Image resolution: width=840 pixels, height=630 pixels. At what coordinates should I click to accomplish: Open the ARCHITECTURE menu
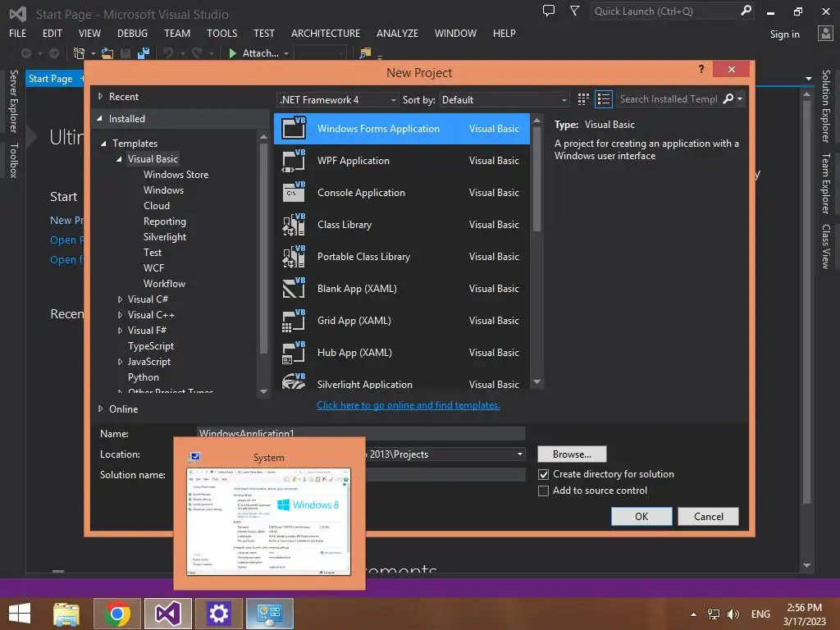click(326, 33)
